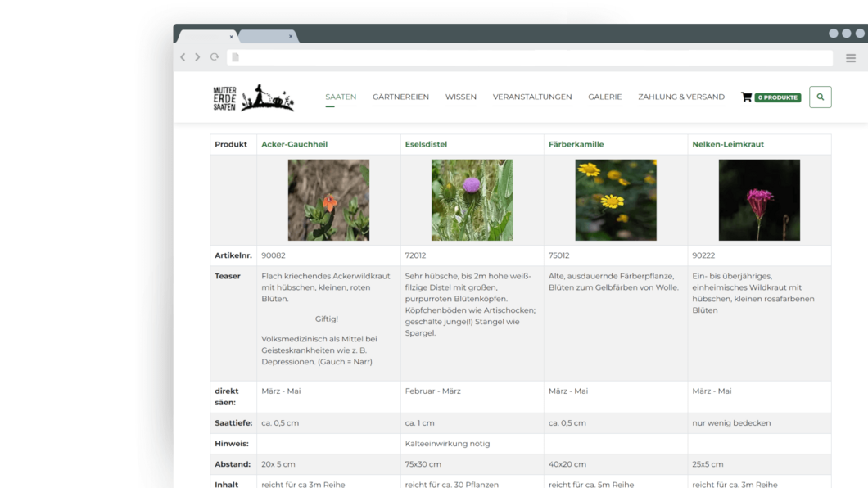This screenshot has height=488, width=868.
Task: Navigate to the WISSEN page
Action: 461,97
